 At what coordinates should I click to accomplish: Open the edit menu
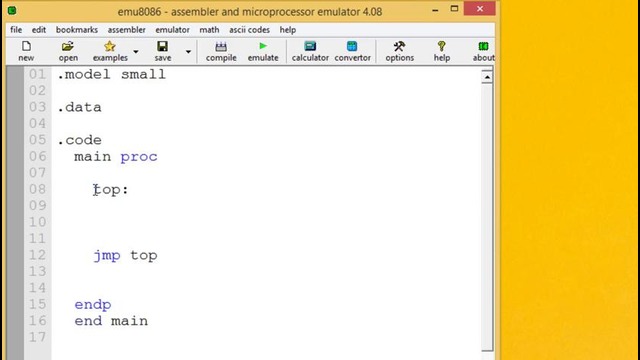[39, 30]
